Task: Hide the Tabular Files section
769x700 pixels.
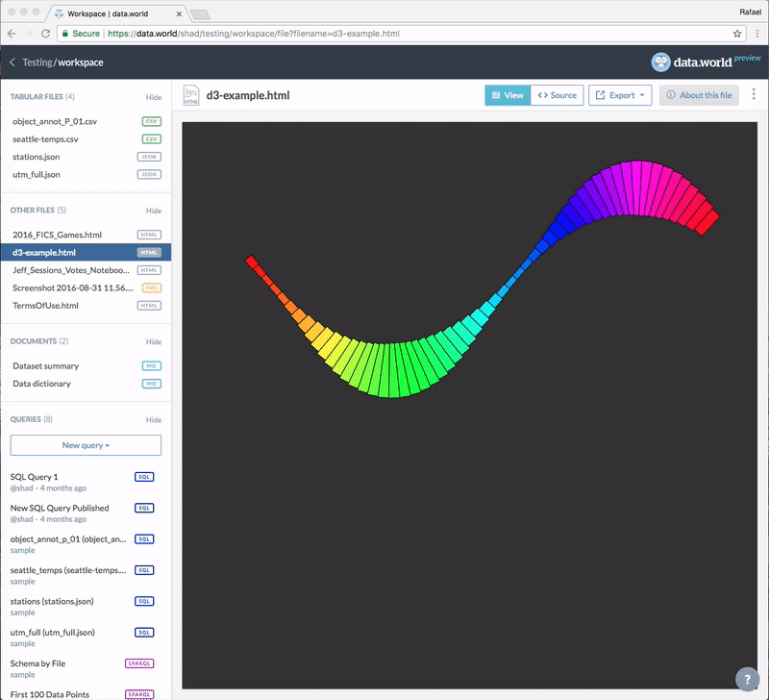Action: (154, 97)
